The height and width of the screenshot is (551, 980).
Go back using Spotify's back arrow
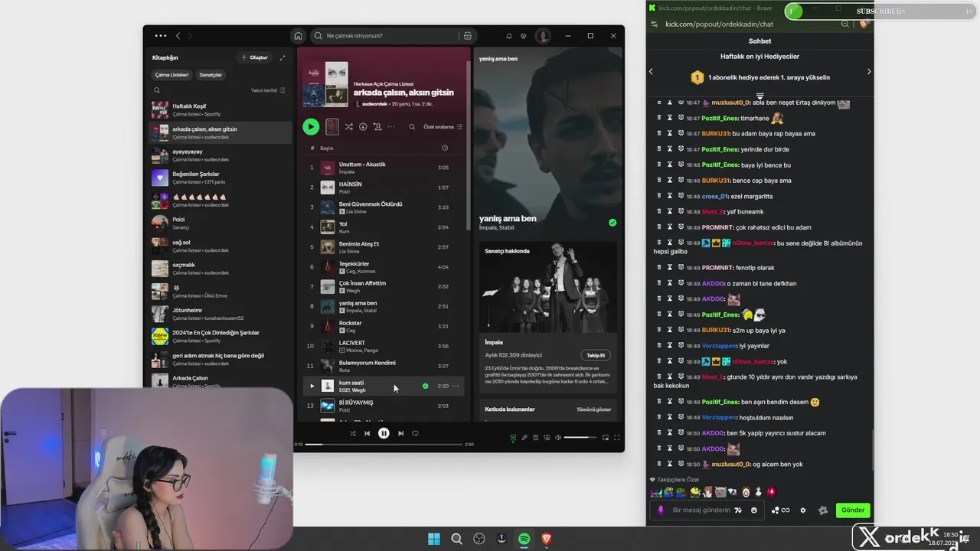(x=178, y=36)
